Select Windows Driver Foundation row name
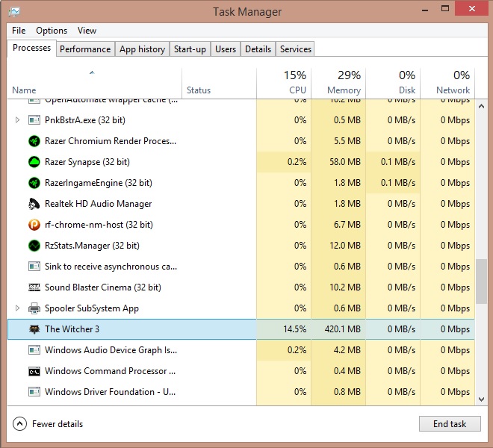This screenshot has width=493, height=448. coord(111,392)
